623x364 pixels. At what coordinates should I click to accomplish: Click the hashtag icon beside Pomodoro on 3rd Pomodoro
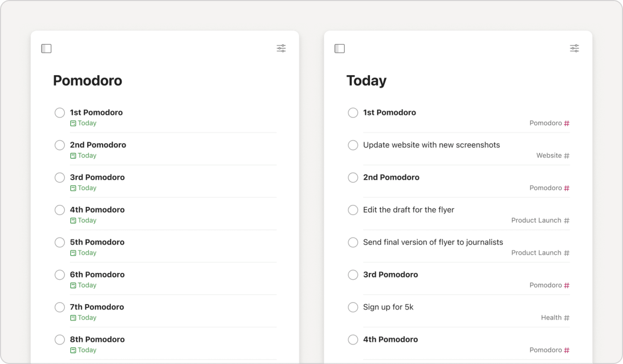[x=567, y=285]
